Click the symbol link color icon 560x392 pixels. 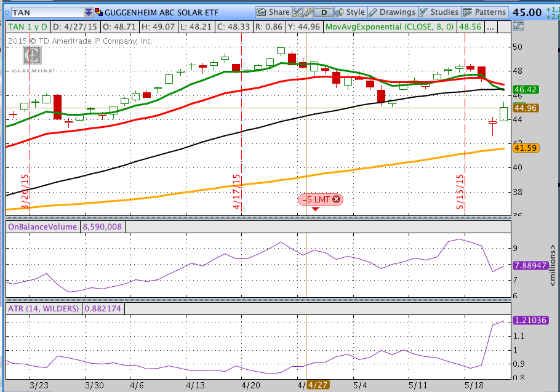[x=98, y=12]
